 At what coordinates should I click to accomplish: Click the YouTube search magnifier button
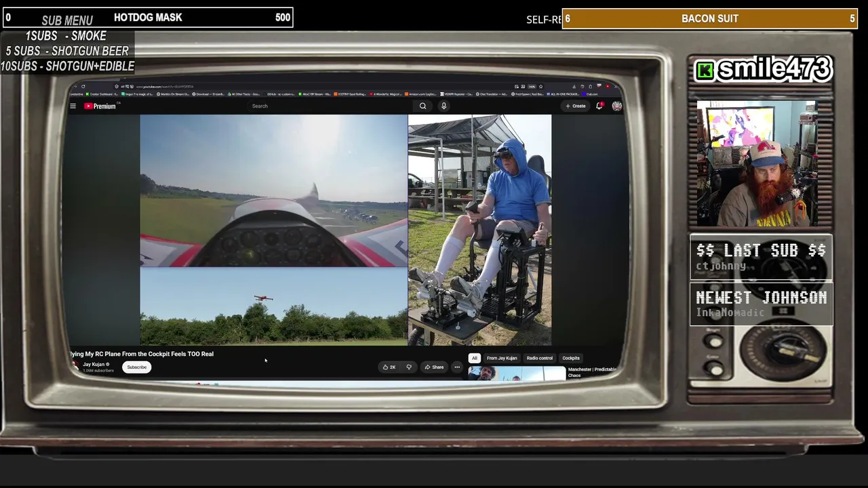point(422,106)
